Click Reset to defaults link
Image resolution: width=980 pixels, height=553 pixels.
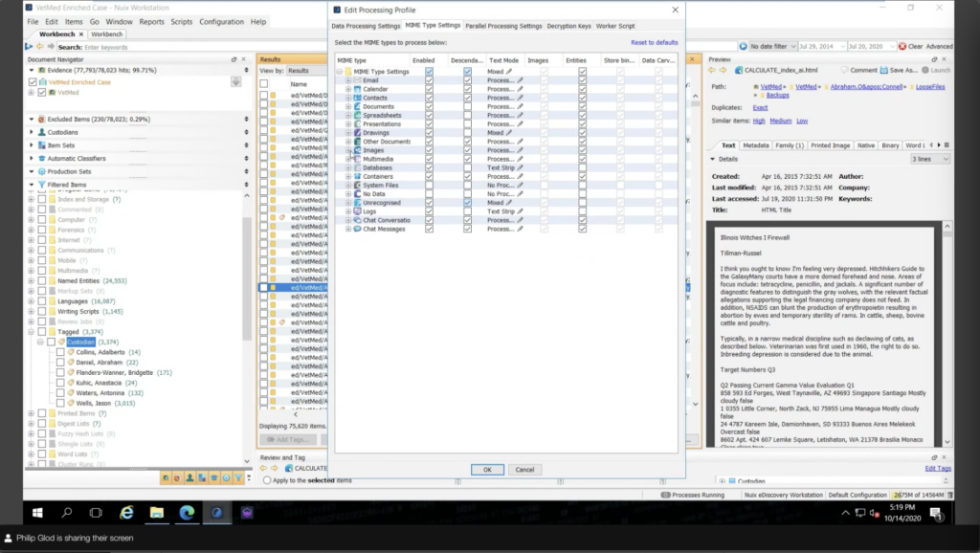[x=655, y=42]
